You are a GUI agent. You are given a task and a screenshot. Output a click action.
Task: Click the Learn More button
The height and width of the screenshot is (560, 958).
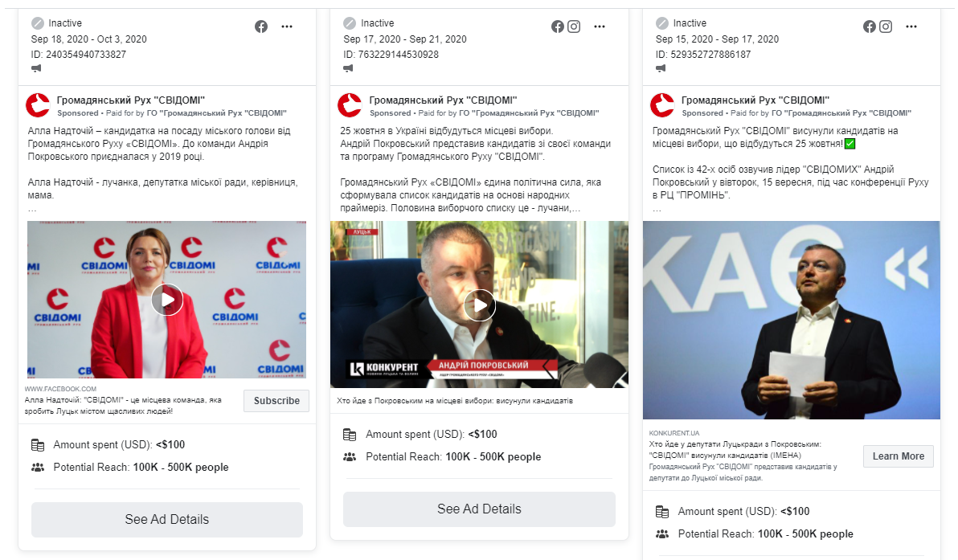click(x=899, y=456)
